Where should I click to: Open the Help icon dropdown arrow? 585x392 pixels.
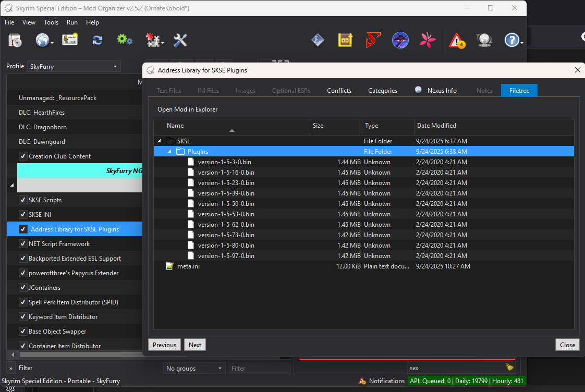[x=521, y=43]
